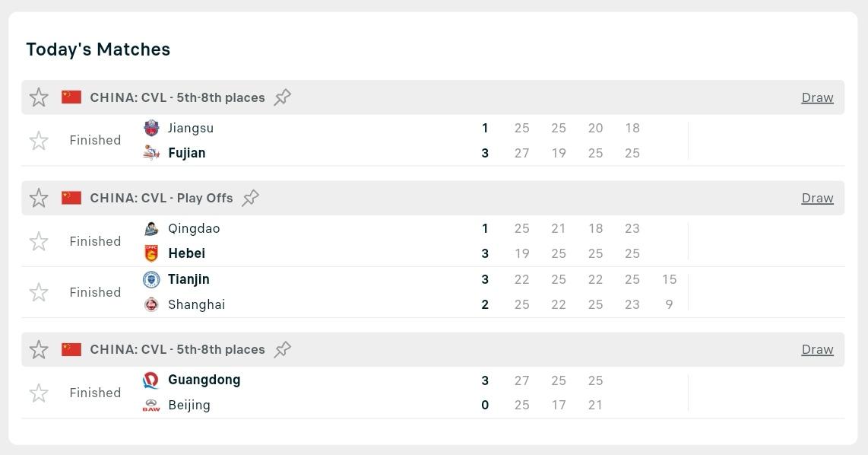Open the Shanghai team name
Screen dimensions: 868x455
pos(196,304)
